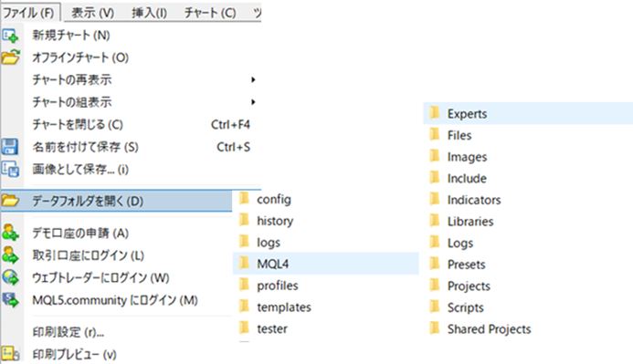Click the folder icon beside config

244,198
